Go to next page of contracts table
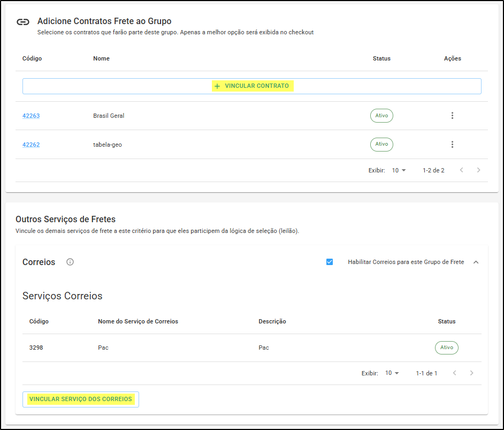Screen dimensions: 504x430 click(x=479, y=170)
